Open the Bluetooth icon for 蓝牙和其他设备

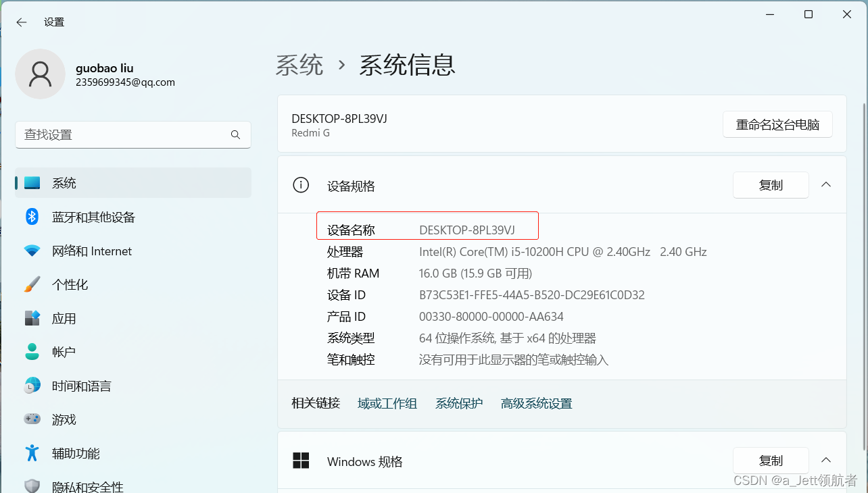pyautogui.click(x=32, y=217)
